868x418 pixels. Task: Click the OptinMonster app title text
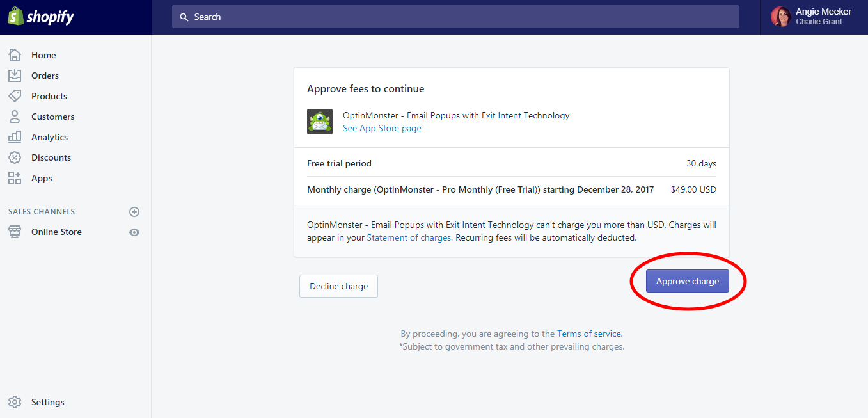(x=456, y=115)
